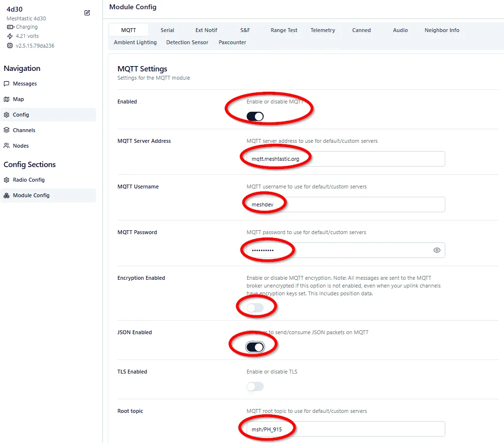
Task: Click the firmware version chip icon
Action: tap(10, 46)
